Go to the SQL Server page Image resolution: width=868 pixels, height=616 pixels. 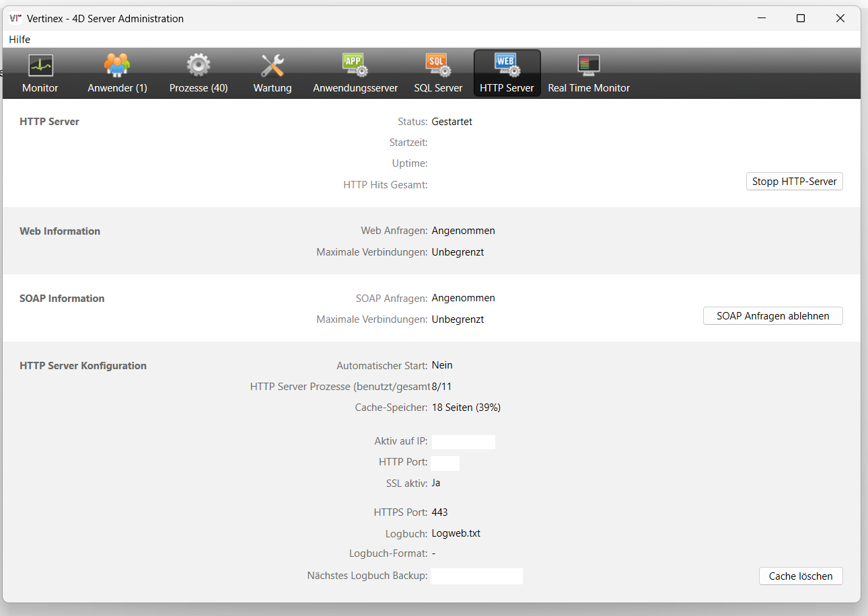(x=438, y=67)
